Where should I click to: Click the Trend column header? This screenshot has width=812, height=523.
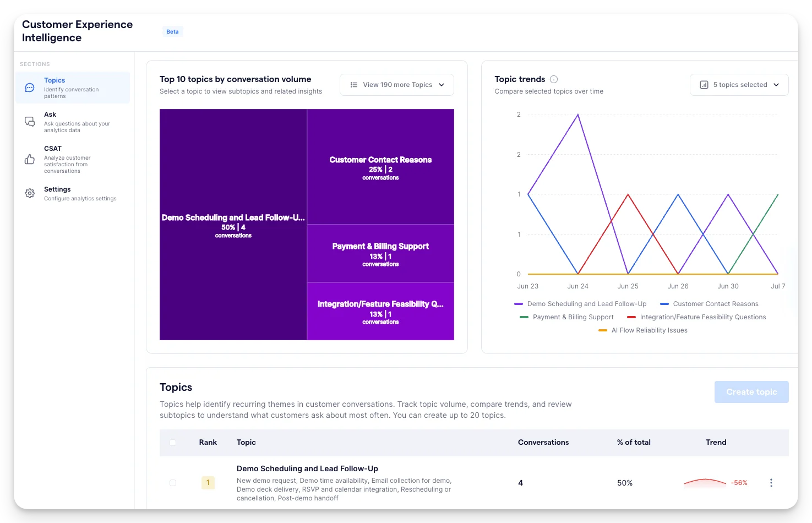tap(716, 442)
